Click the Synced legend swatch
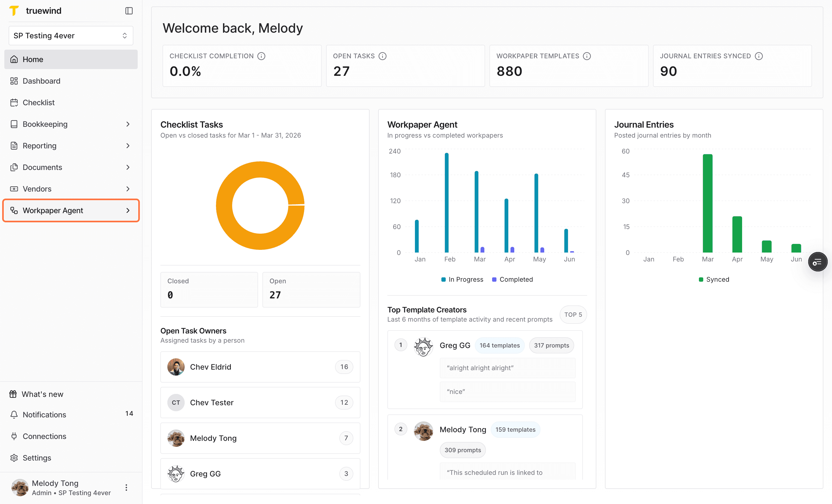The width and height of the screenshot is (832, 504). [701, 280]
